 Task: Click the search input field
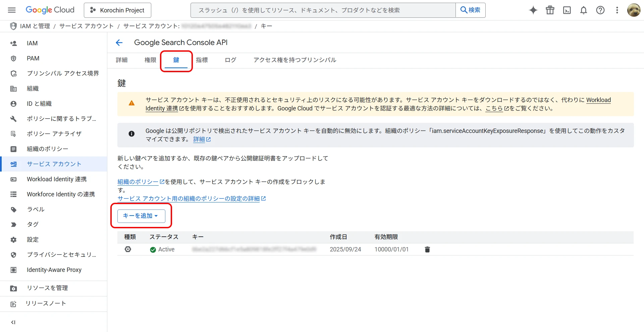pyautogui.click(x=323, y=10)
